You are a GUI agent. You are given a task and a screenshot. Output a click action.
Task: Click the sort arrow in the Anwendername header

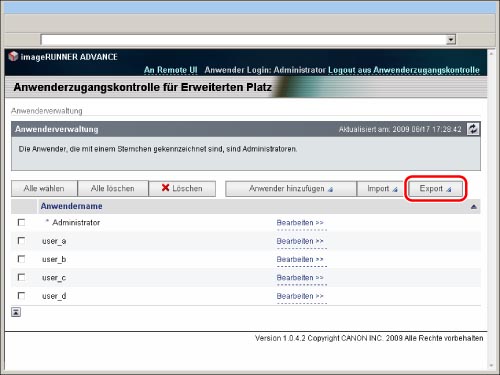pyautogui.click(x=473, y=207)
